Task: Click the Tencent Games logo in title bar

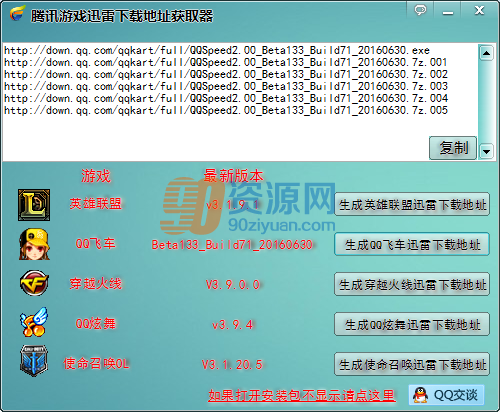Action: click(17, 13)
